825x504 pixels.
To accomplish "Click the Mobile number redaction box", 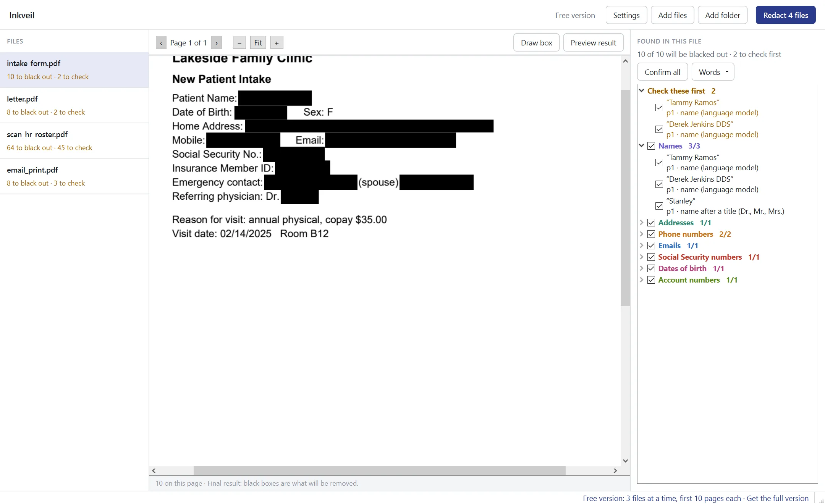I will (243, 140).
